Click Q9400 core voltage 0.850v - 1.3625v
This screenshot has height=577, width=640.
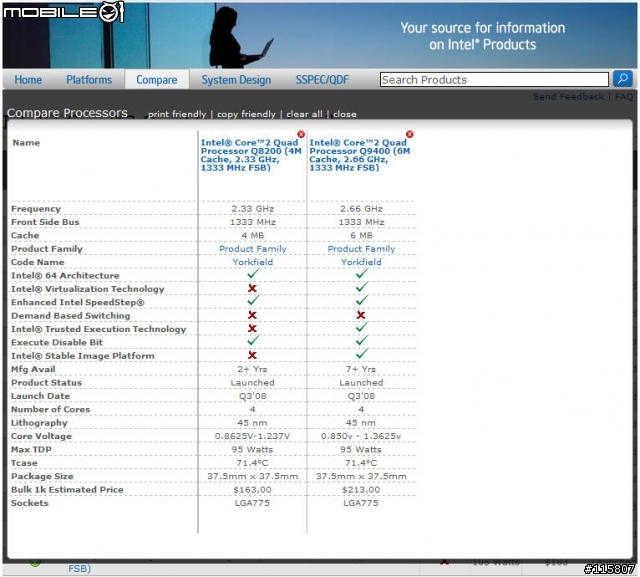(361, 436)
